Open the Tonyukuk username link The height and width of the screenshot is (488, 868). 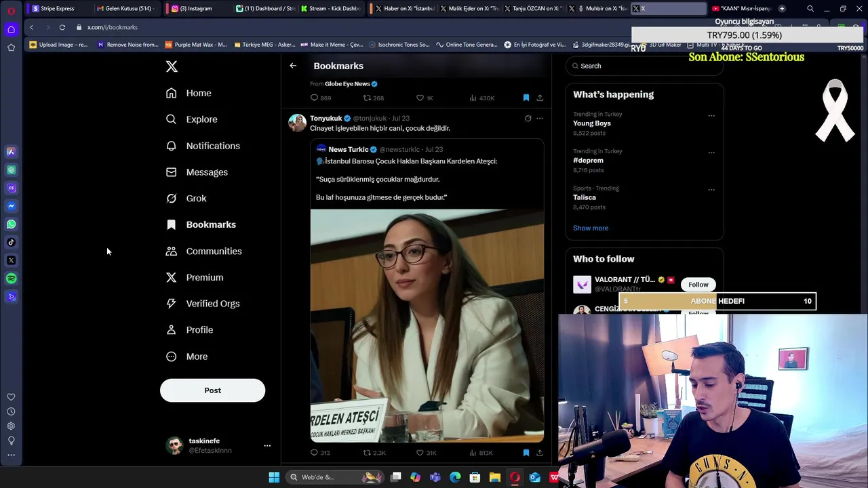[325, 119]
